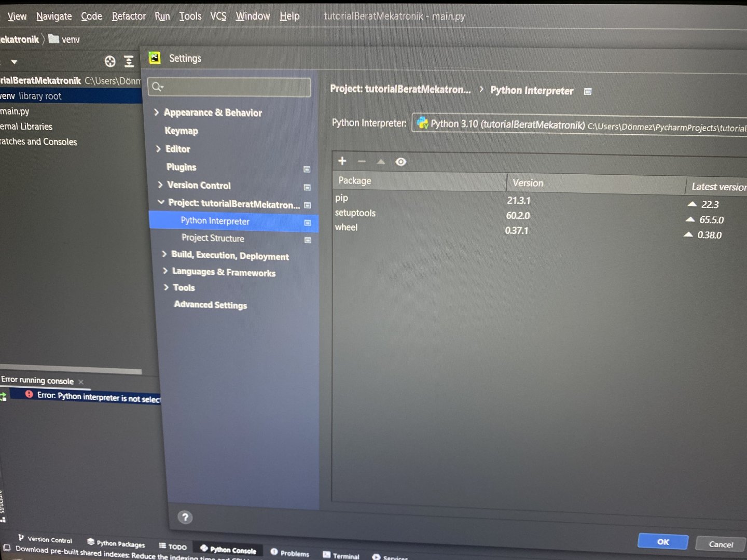
Task: Open the Code menu
Action: coord(91,16)
